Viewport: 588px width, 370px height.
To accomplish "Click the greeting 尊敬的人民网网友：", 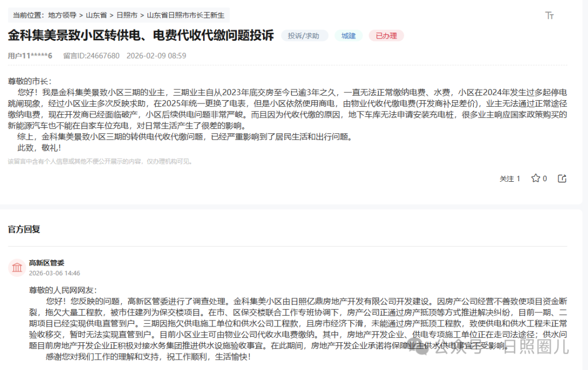I will [x=63, y=290].
